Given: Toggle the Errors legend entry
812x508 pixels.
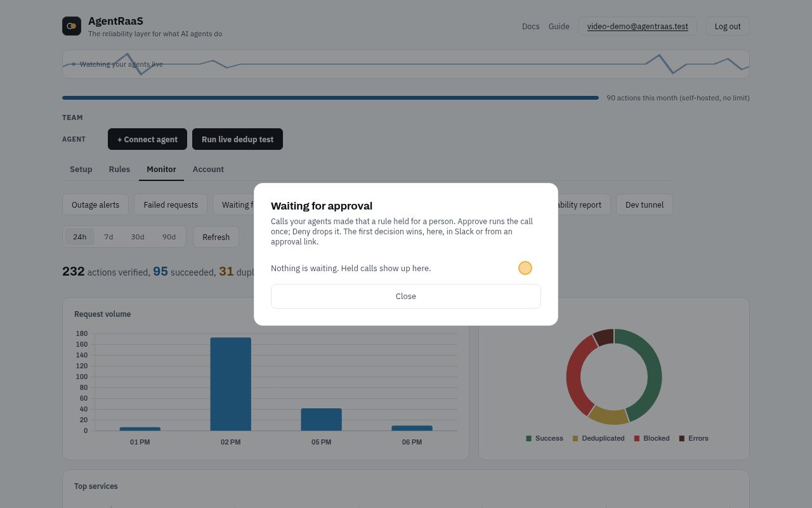Looking at the screenshot, I should click(693, 438).
